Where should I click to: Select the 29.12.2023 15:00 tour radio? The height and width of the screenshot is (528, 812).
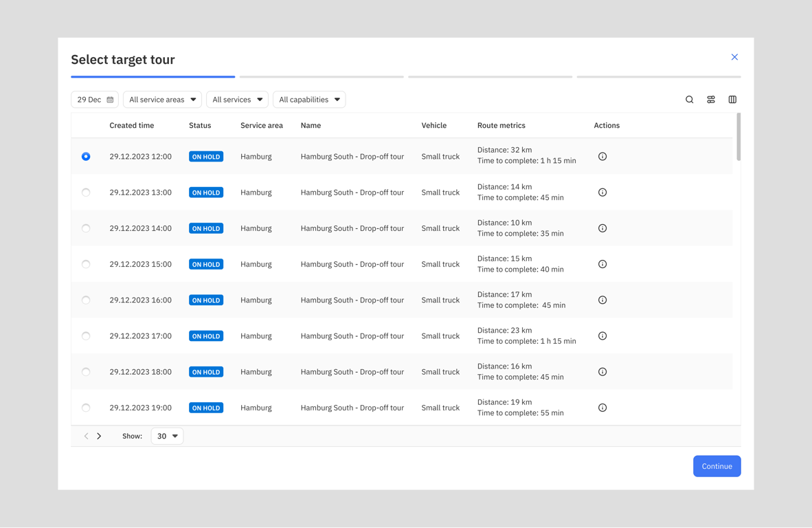click(x=86, y=264)
